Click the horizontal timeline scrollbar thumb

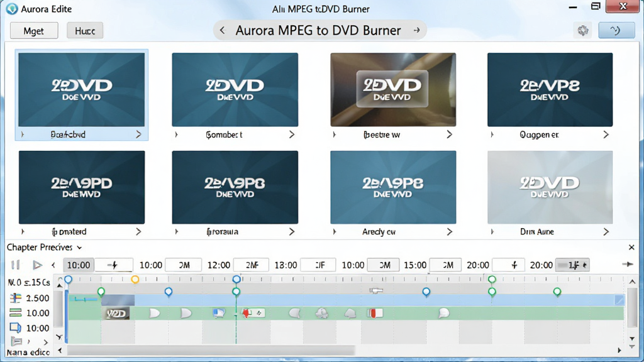211,350
